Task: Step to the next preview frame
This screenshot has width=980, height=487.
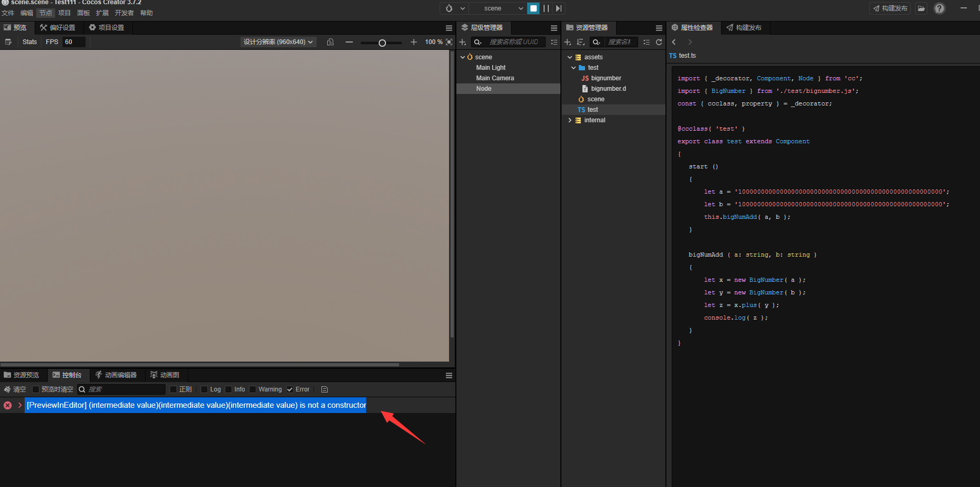Action: [559, 8]
